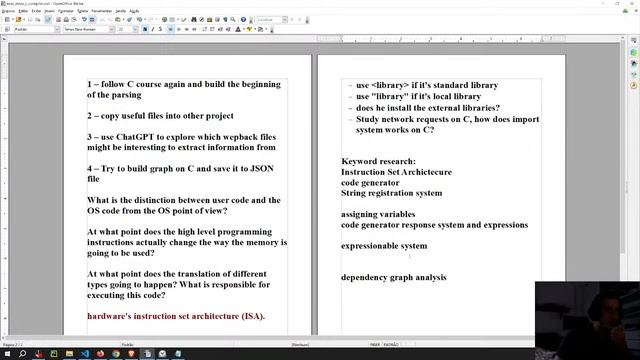Viewport: 640px width, 360px height.
Task: Click the New document icon
Action: [7, 20]
